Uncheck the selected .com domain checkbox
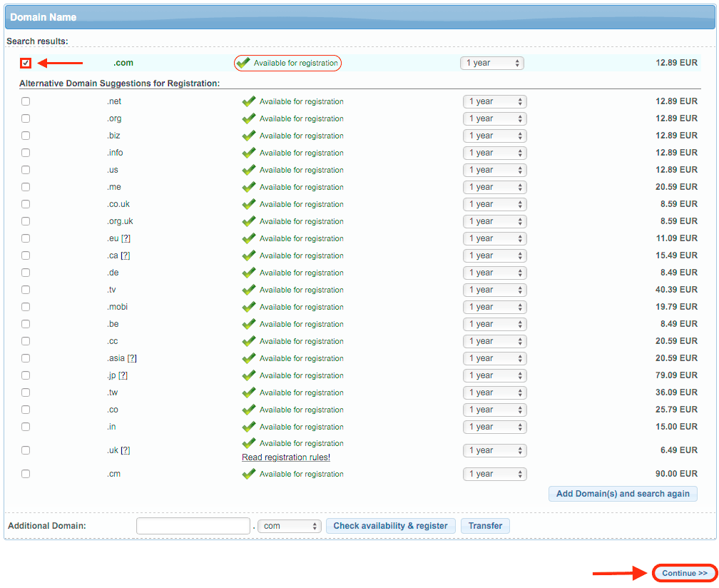The height and width of the screenshot is (588, 719). tap(26, 63)
